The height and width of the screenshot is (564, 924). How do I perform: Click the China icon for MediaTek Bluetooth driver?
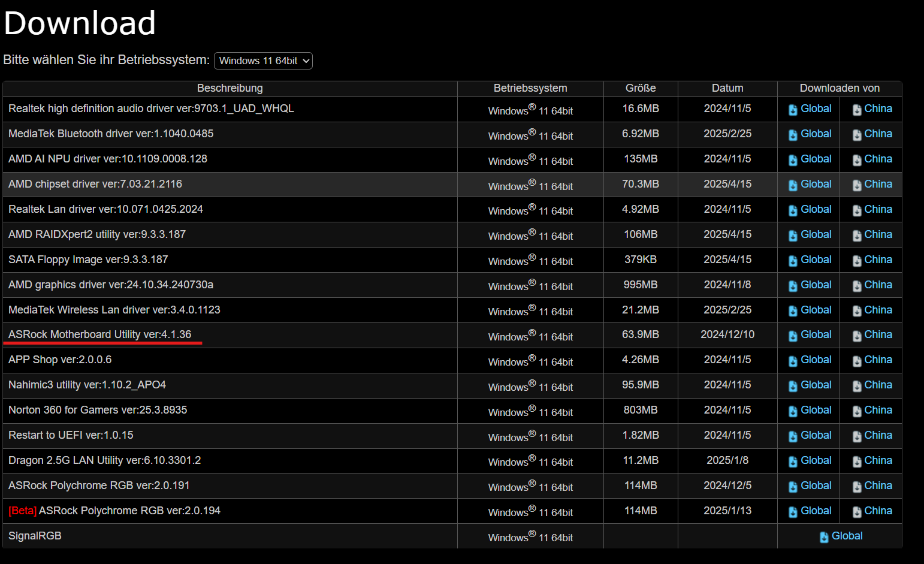857,135
